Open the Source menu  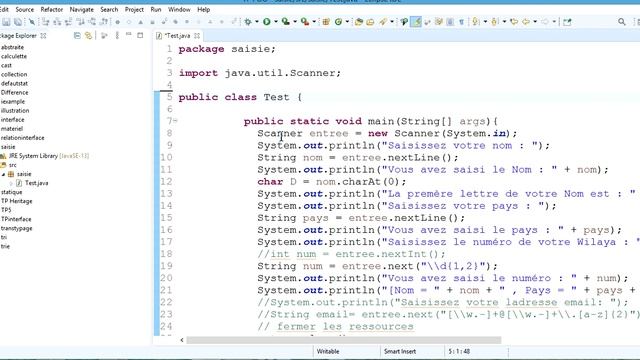[x=24, y=9]
